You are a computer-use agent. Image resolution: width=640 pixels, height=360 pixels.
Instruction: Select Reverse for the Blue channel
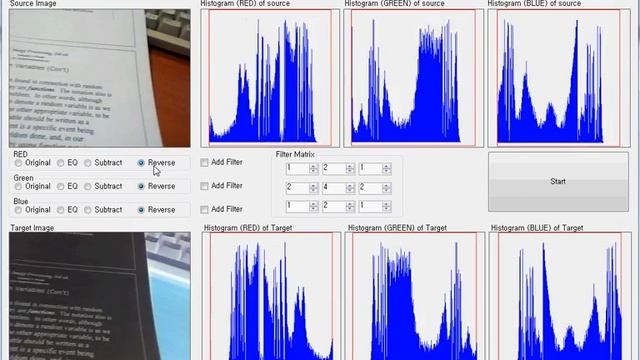(x=156, y=210)
